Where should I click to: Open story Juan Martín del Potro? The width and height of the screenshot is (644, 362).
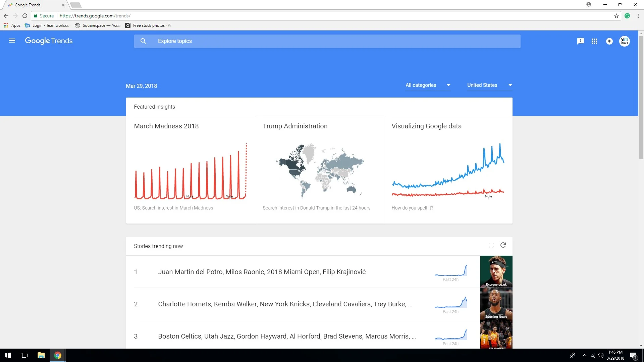(x=262, y=272)
